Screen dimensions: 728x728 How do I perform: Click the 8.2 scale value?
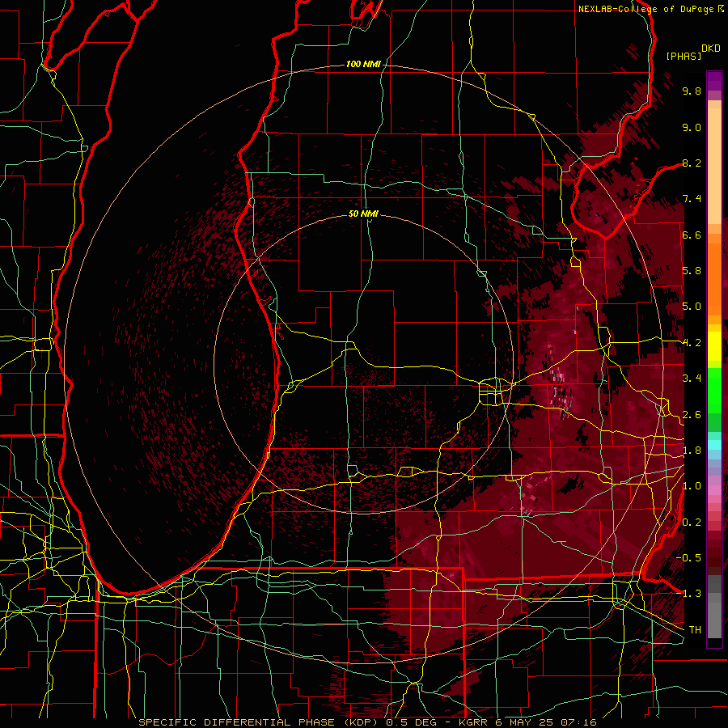(692, 163)
